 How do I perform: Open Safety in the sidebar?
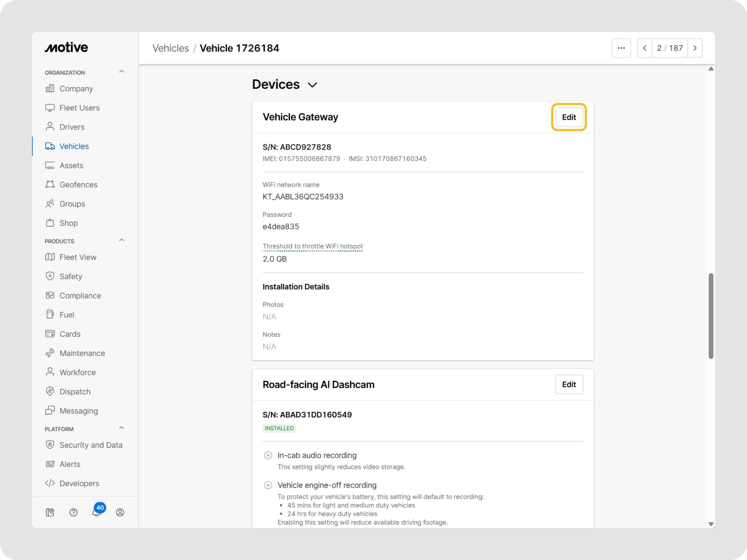click(71, 277)
